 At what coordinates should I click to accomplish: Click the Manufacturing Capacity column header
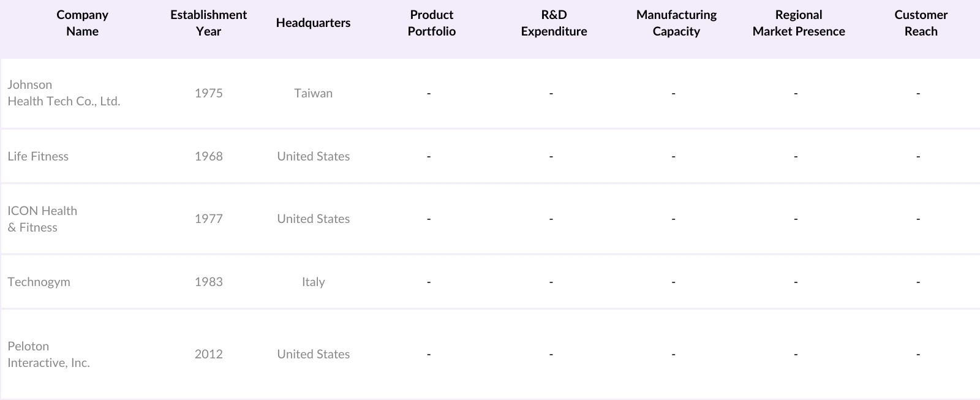(676, 23)
